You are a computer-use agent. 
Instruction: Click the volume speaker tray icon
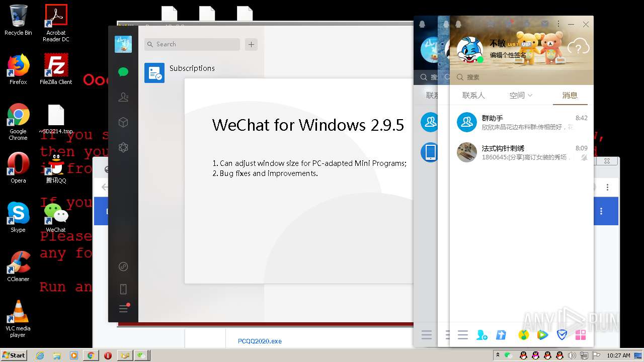pyautogui.click(x=572, y=355)
